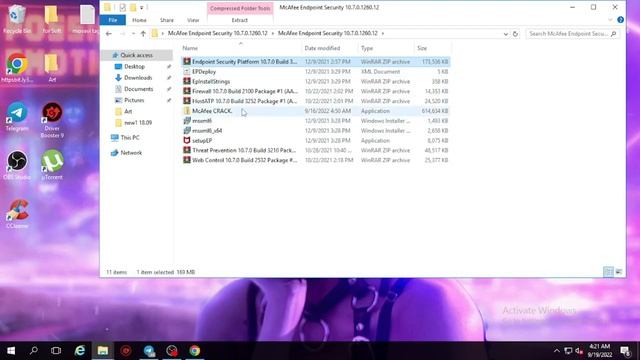Open Telegram from the taskbar
The image size is (640, 360).
(x=149, y=351)
